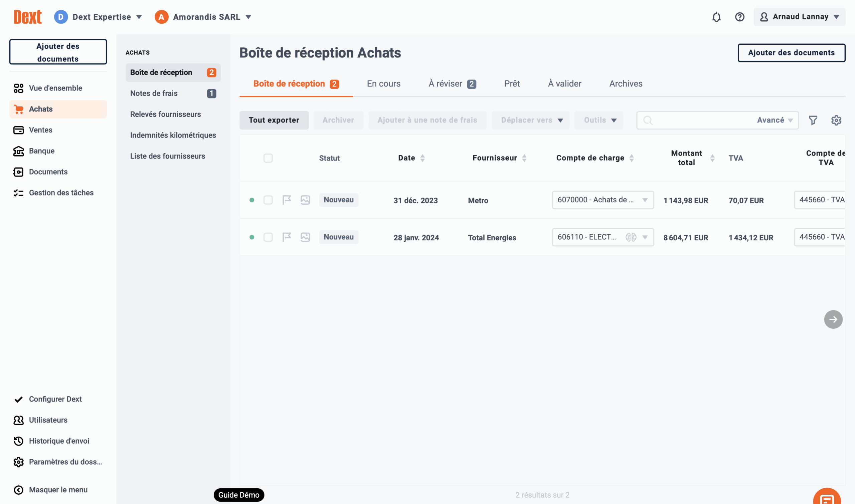Click the Paramètres du dossier gear icon
The width and height of the screenshot is (855, 504).
pyautogui.click(x=18, y=462)
